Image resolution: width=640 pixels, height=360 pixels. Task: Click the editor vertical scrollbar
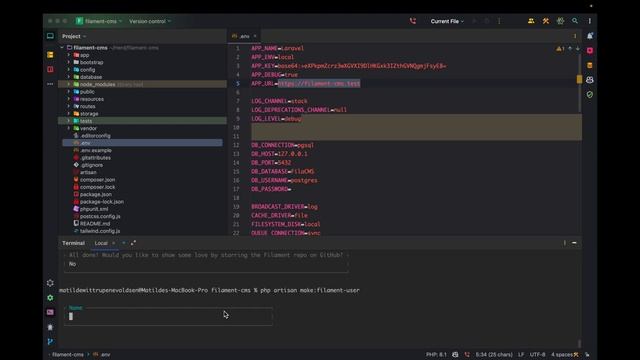point(579,84)
